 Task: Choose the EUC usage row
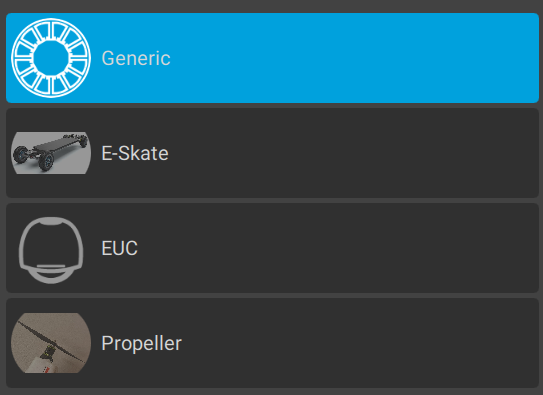tap(273, 248)
